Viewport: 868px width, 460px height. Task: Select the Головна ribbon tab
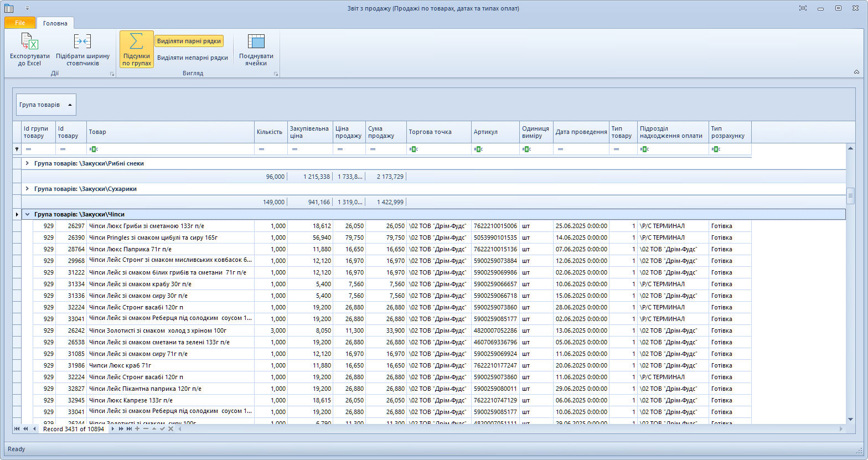click(x=55, y=23)
